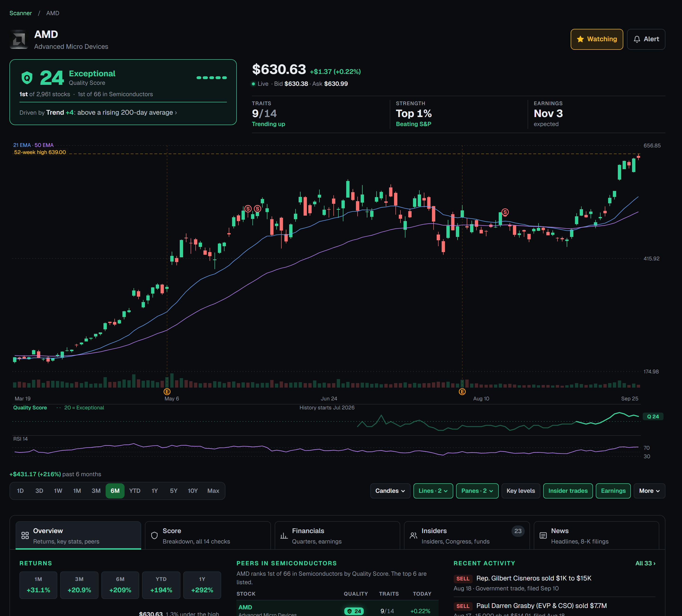Select the YTD time range
This screenshot has width=682, height=616.
point(135,491)
